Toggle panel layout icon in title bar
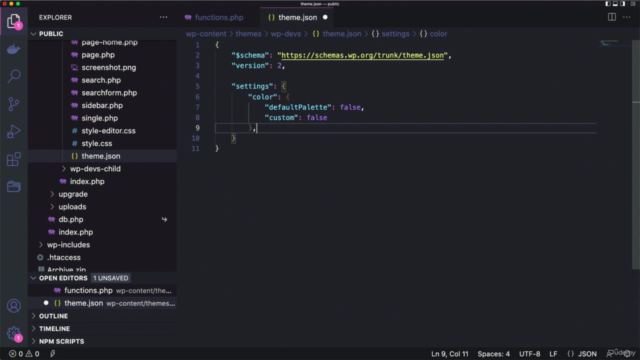 [615, 4]
